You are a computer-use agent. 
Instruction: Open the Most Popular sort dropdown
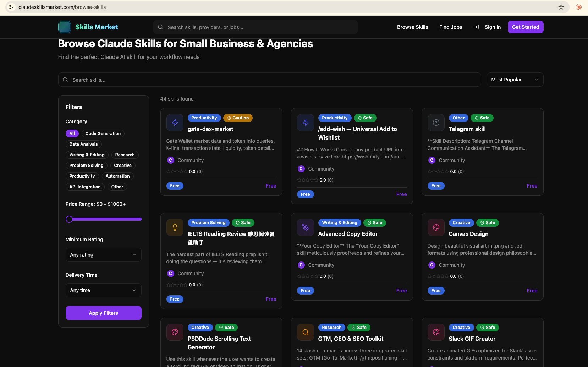(515, 80)
